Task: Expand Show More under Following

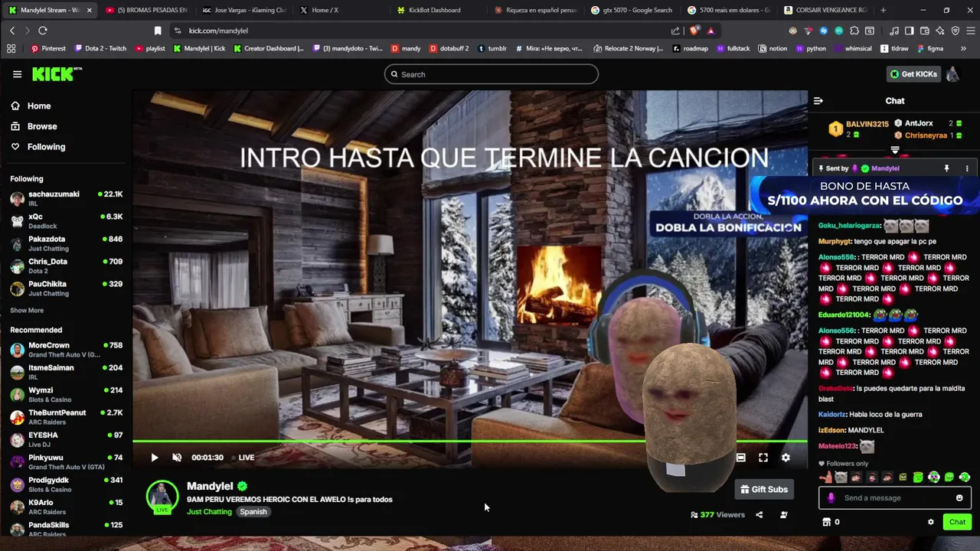Action: (27, 311)
